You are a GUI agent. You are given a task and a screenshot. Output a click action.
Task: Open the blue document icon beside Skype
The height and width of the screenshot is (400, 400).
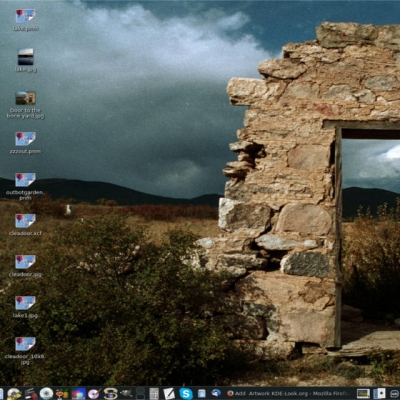click(202, 394)
